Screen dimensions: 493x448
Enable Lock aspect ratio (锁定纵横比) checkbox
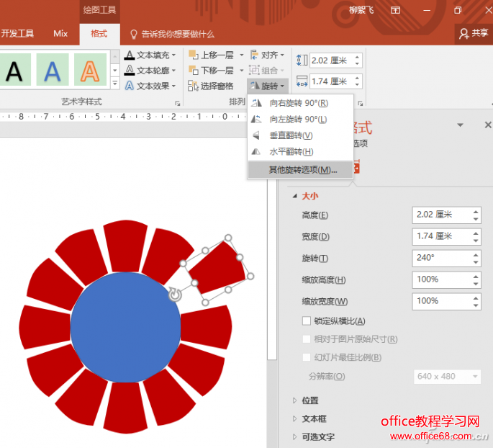coord(307,321)
